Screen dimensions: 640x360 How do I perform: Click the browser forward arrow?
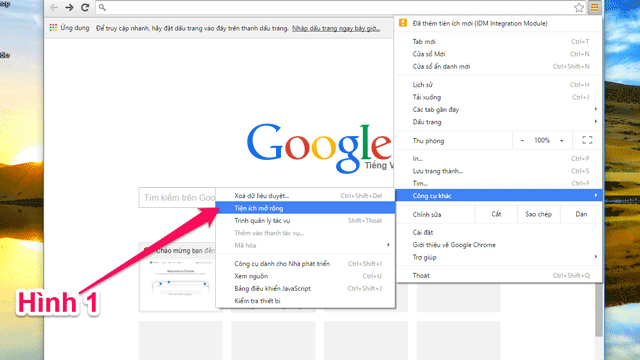[x=69, y=7]
